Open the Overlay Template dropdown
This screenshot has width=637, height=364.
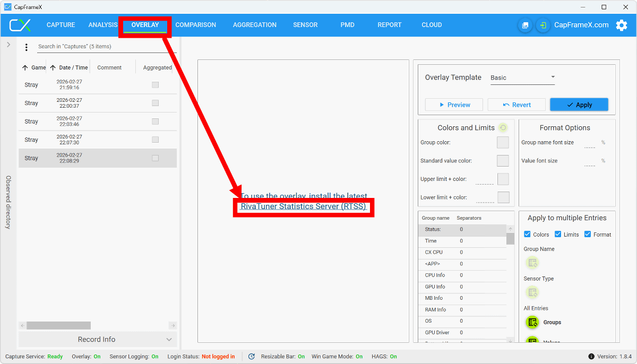point(522,77)
